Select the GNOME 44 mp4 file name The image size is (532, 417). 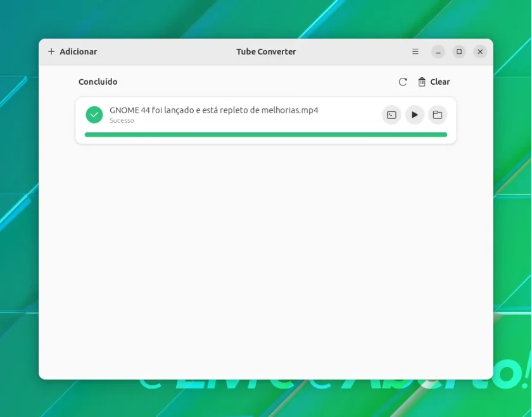(214, 110)
